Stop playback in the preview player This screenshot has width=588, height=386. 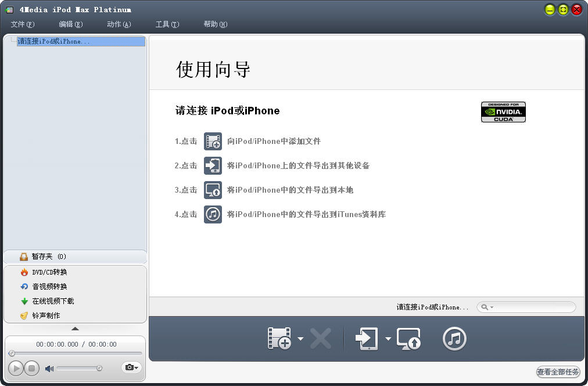(31, 369)
